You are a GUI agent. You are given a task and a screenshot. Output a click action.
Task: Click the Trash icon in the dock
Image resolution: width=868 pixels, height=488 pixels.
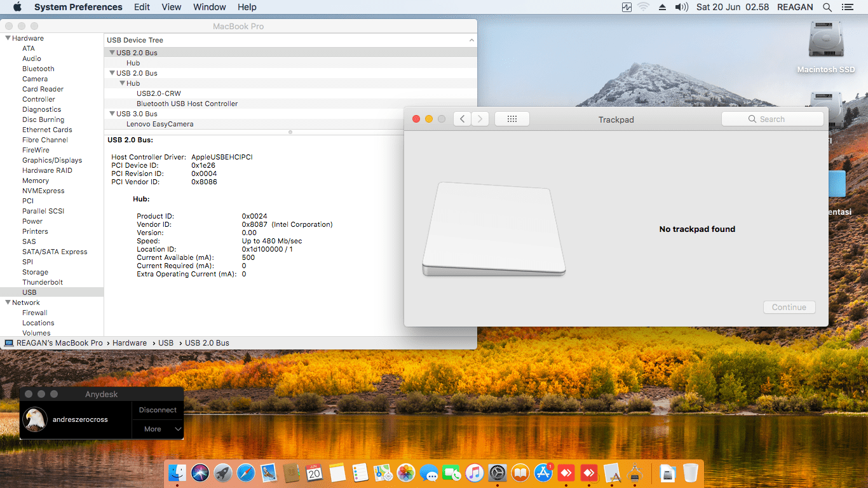pyautogui.click(x=690, y=473)
